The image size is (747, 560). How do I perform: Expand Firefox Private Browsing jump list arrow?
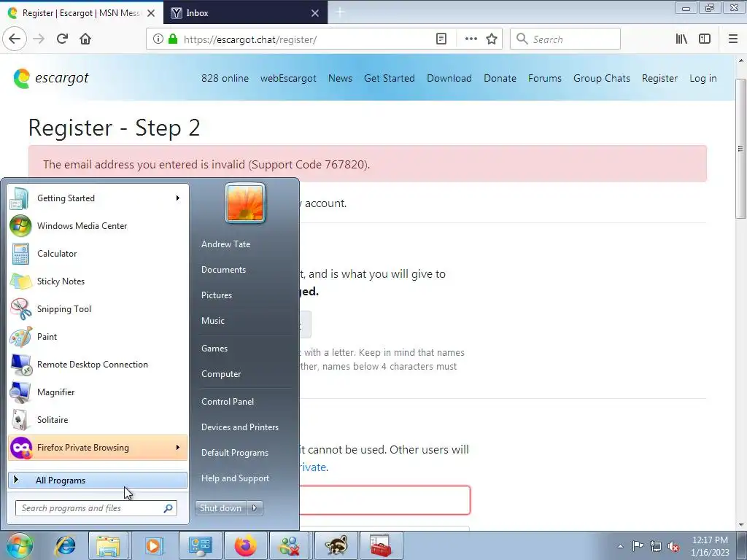point(178,448)
